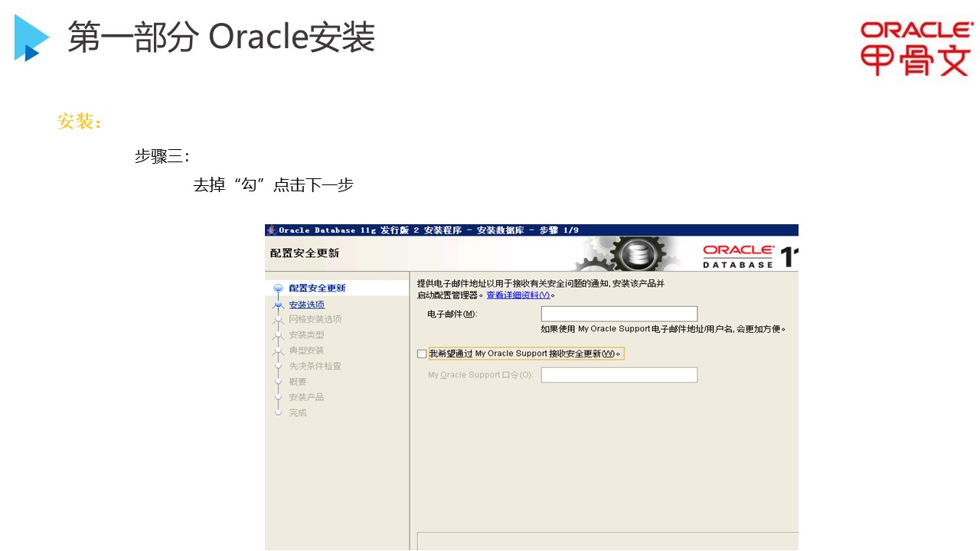Click the installer title bar text 安装数据库 - 步骤 1/9
The height and width of the screenshot is (551, 980).
[528, 230]
